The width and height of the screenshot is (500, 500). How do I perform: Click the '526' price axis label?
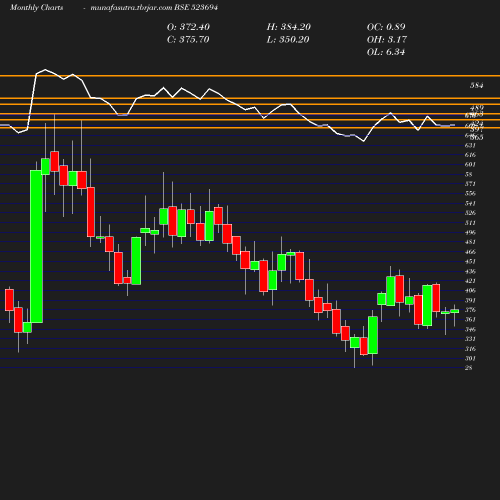[x=470, y=213]
